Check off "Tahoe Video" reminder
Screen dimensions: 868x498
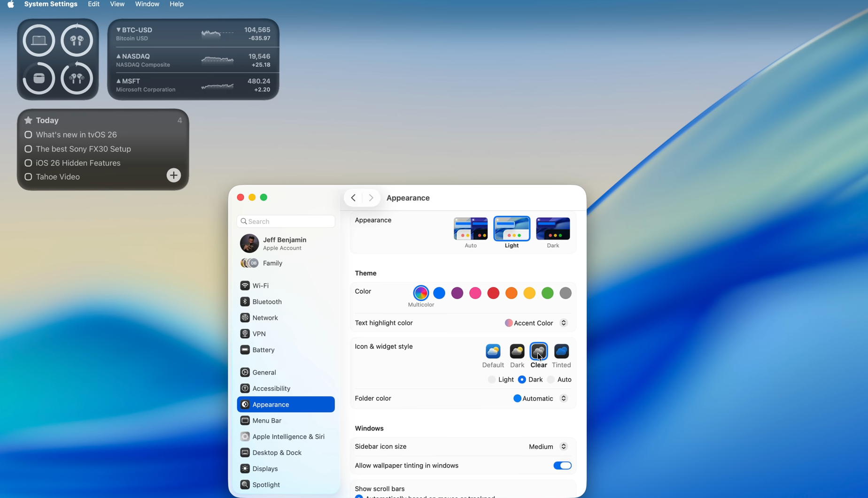point(28,177)
